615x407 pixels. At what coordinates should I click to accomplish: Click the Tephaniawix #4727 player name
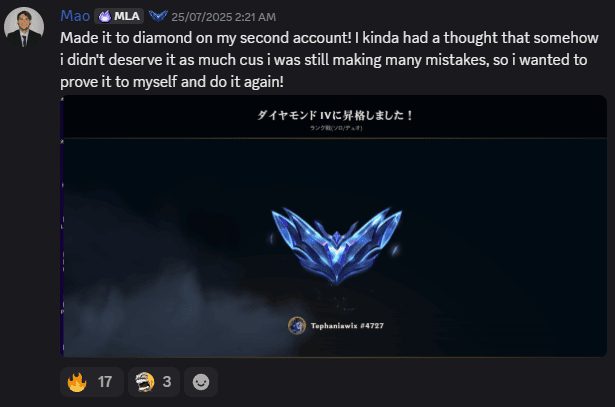click(x=347, y=326)
